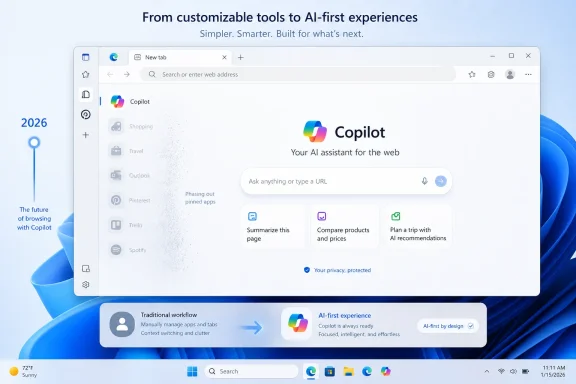Go back with the back arrow
Screen dimensions: 576x384
(110, 75)
